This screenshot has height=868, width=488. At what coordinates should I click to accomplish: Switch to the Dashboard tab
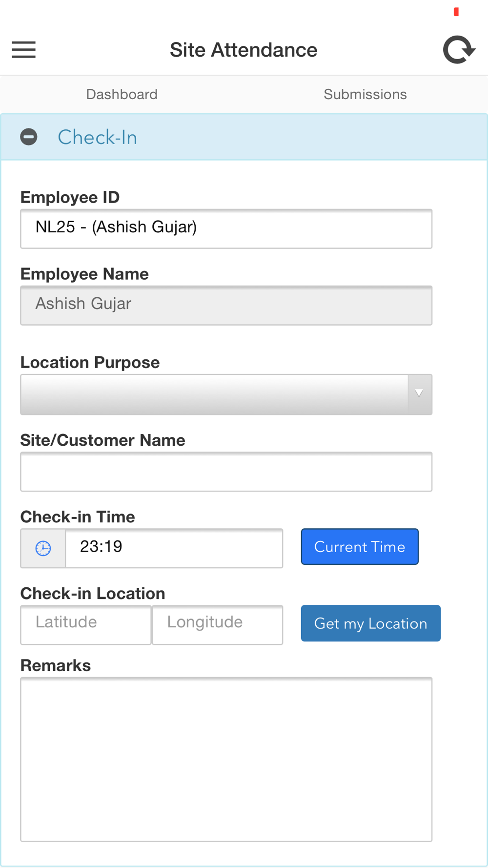tap(122, 94)
